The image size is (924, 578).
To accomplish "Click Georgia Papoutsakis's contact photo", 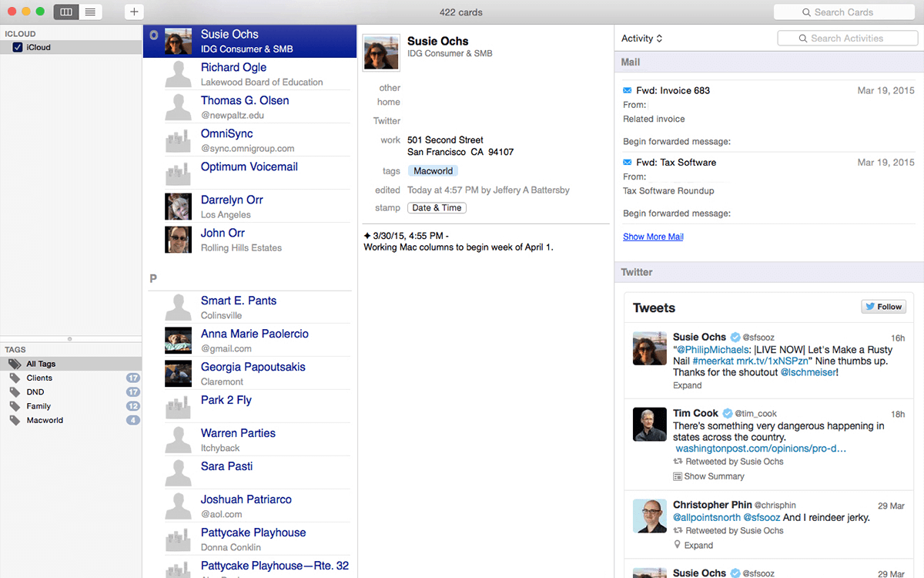I will click(x=178, y=374).
